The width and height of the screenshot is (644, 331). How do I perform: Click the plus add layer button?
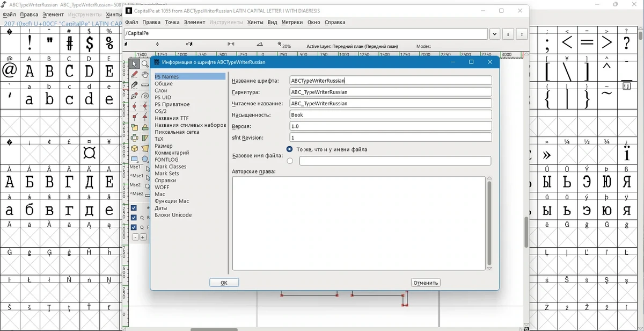[143, 237]
